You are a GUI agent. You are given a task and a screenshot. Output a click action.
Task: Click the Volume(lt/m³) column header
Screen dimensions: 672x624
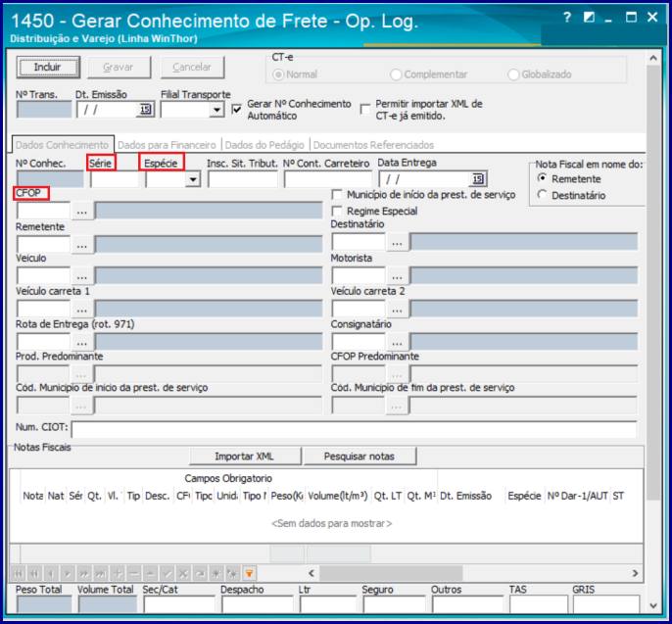pyautogui.click(x=338, y=496)
